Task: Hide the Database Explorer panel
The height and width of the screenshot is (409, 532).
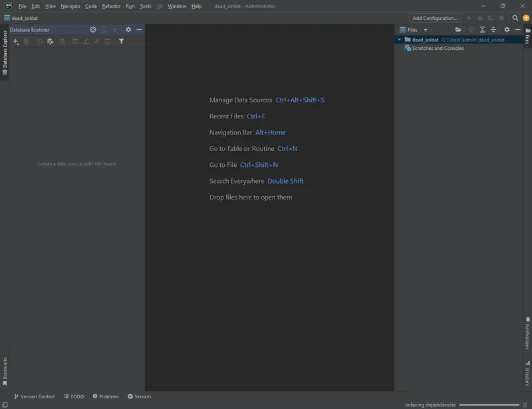Action: pos(138,29)
